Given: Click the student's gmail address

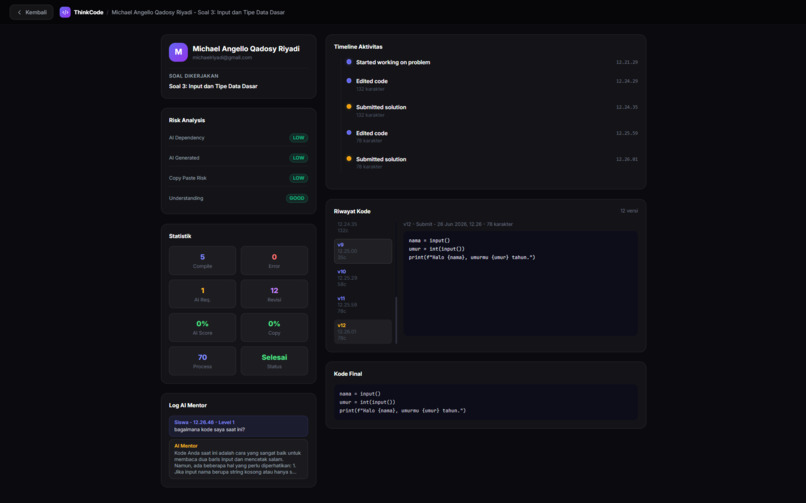Looking at the screenshot, I should point(222,58).
